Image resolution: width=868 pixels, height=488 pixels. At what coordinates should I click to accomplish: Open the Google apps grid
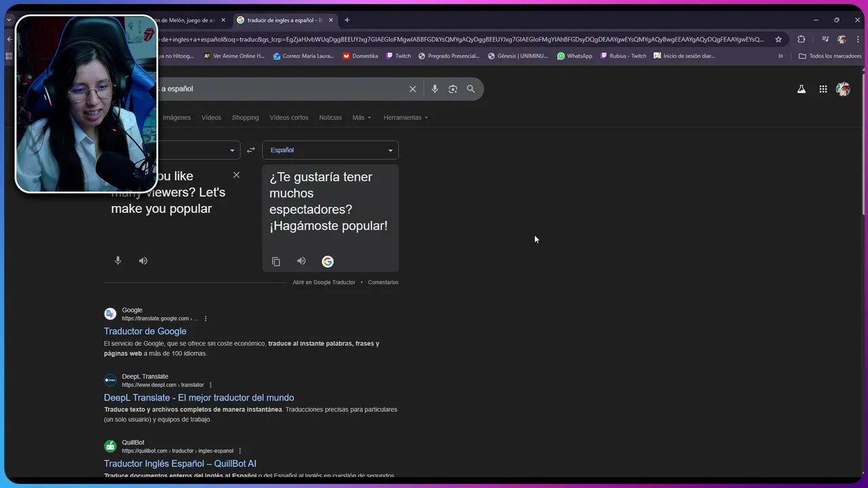pos(823,89)
